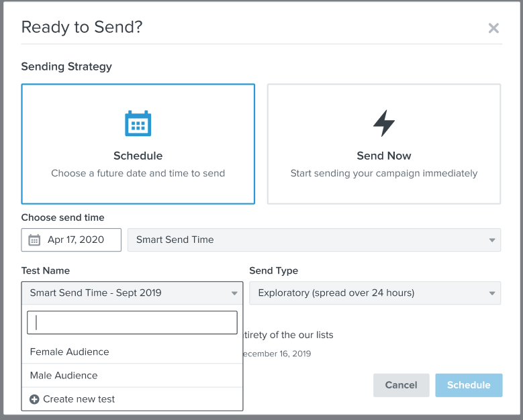Open the Smart Send Time dropdown
This screenshot has width=523, height=420.
pos(314,240)
